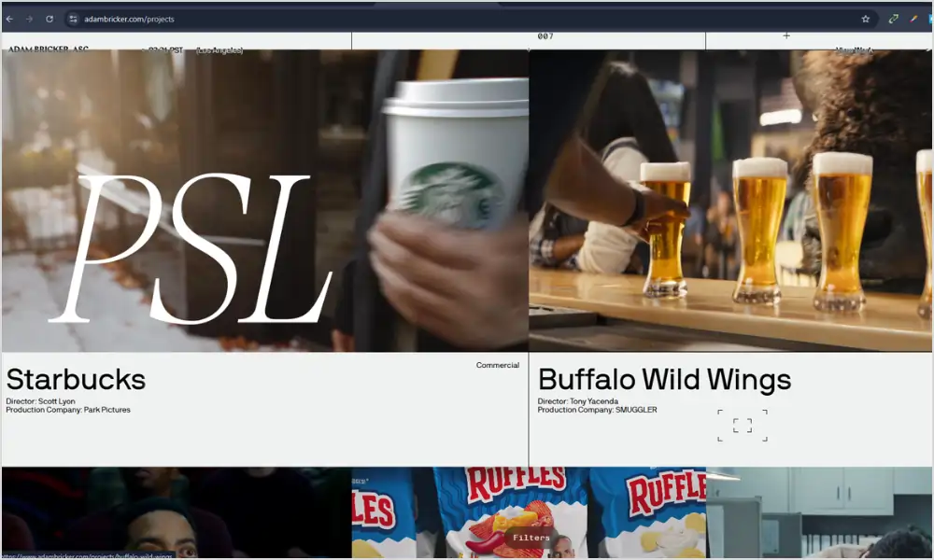Click the Buffalo Wild Wings project title
The image size is (934, 560).
[664, 380]
